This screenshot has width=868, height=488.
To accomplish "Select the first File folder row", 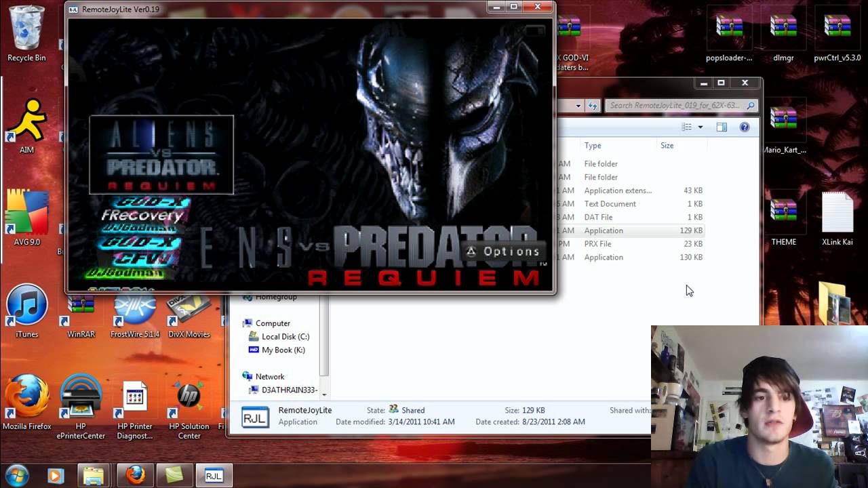I will (631, 163).
